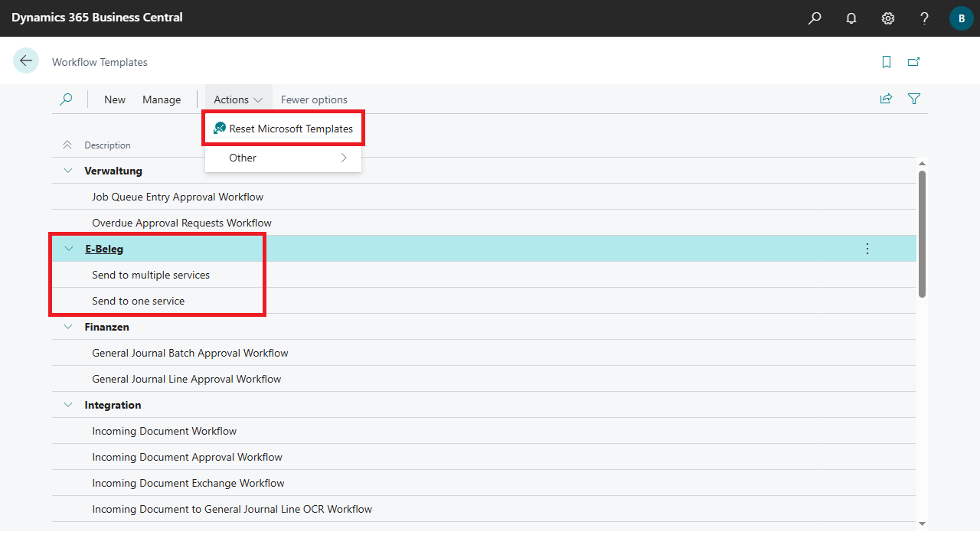This screenshot has height=551, width=980.
Task: Open the global search magnifier icon
Action: (x=815, y=18)
